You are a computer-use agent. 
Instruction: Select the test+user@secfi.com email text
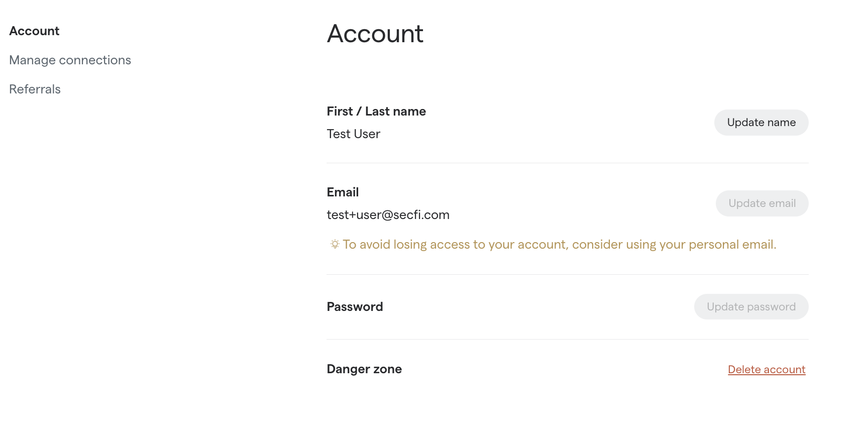pyautogui.click(x=388, y=215)
